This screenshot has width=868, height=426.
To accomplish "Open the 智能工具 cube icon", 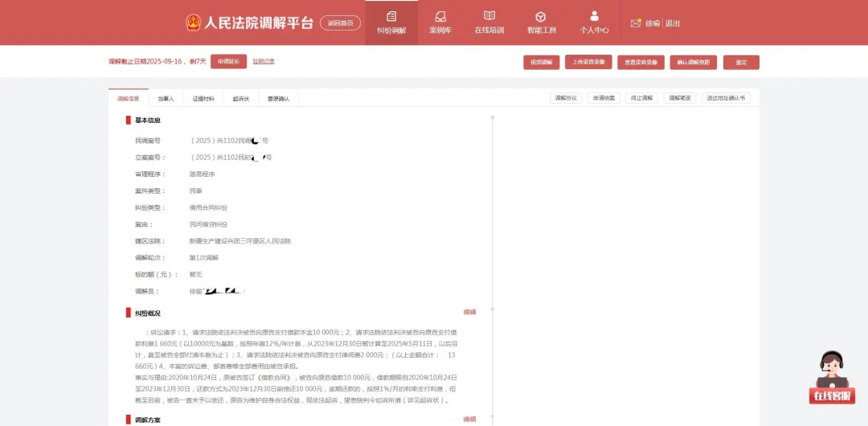I will click(541, 17).
